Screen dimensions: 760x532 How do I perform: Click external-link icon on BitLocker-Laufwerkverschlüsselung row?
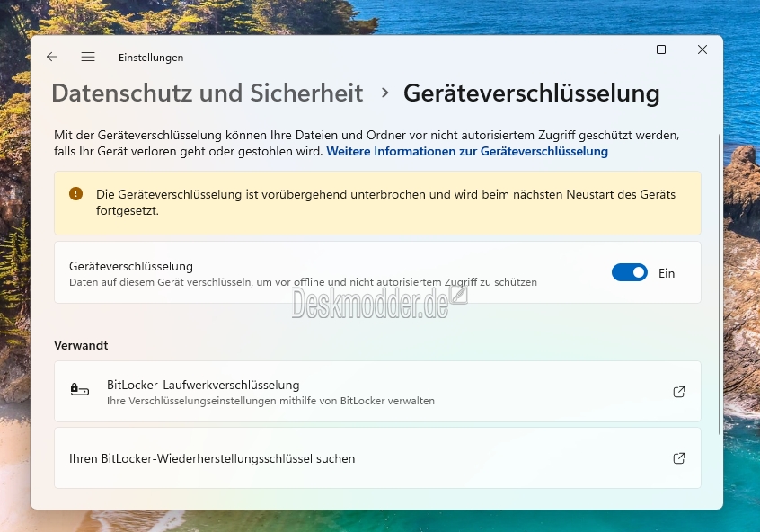click(x=679, y=392)
